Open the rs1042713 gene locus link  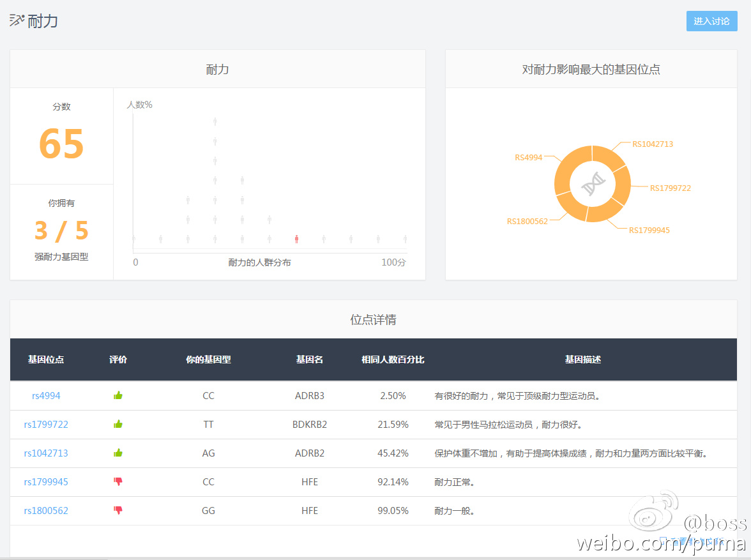46,453
